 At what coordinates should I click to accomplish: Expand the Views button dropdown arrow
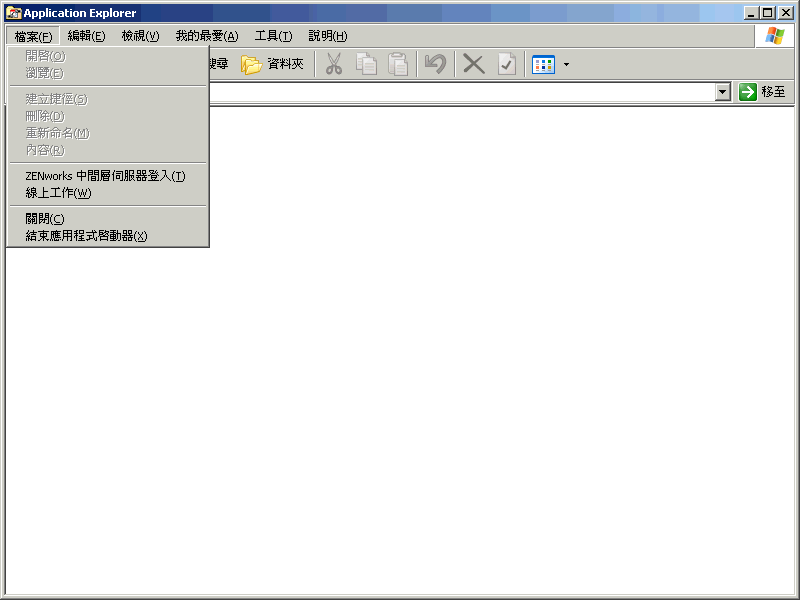coord(566,65)
